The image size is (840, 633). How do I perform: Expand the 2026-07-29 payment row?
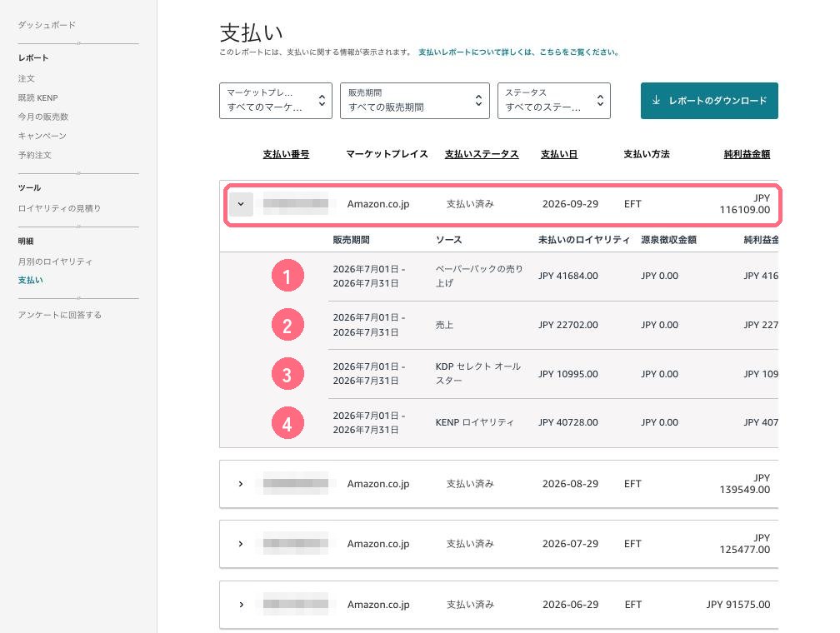click(241, 544)
